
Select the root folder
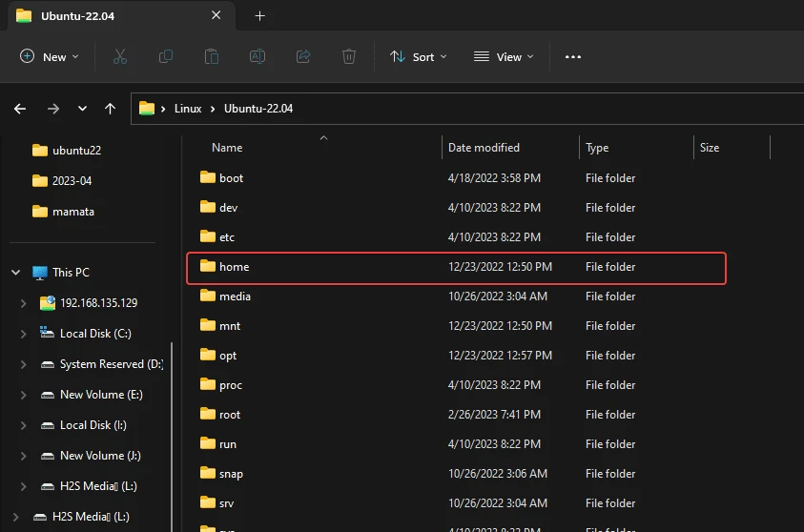pyautogui.click(x=220, y=415)
